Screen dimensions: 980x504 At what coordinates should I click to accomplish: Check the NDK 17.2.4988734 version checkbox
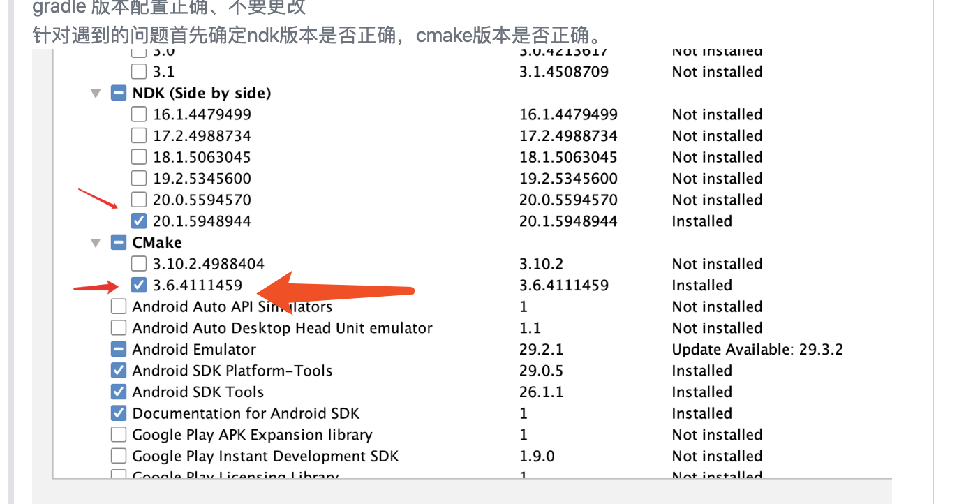(138, 135)
